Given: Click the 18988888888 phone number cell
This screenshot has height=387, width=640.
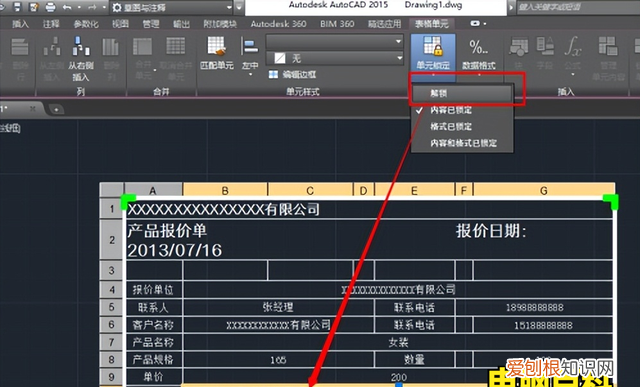Looking at the screenshot, I should pyautogui.click(x=535, y=307).
